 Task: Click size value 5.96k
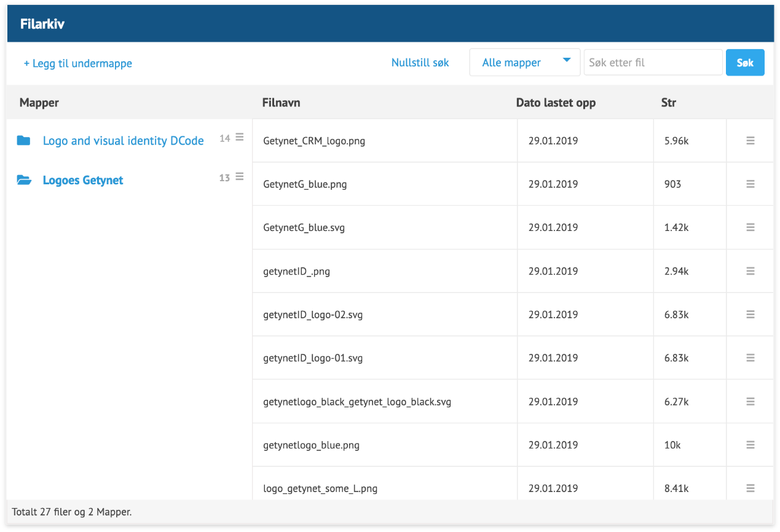(676, 141)
